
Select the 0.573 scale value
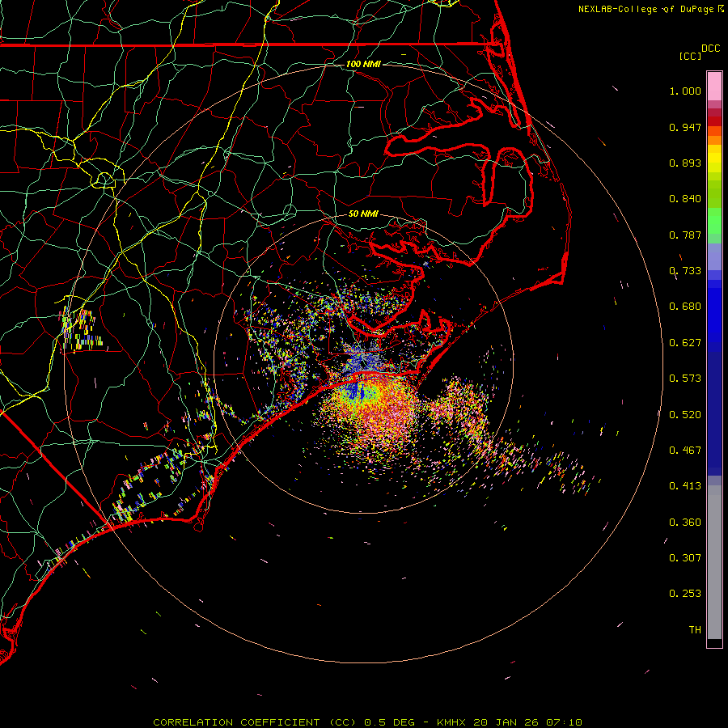click(x=685, y=379)
